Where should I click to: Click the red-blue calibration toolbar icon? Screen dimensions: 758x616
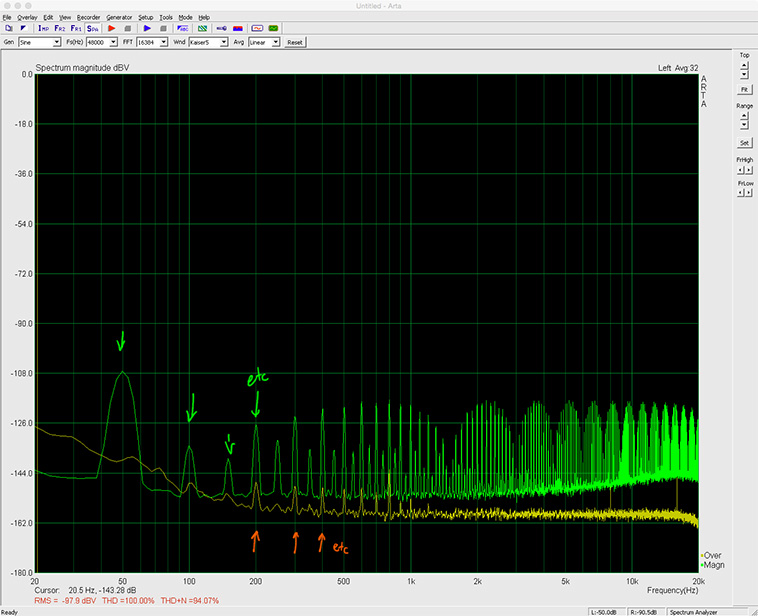237,29
